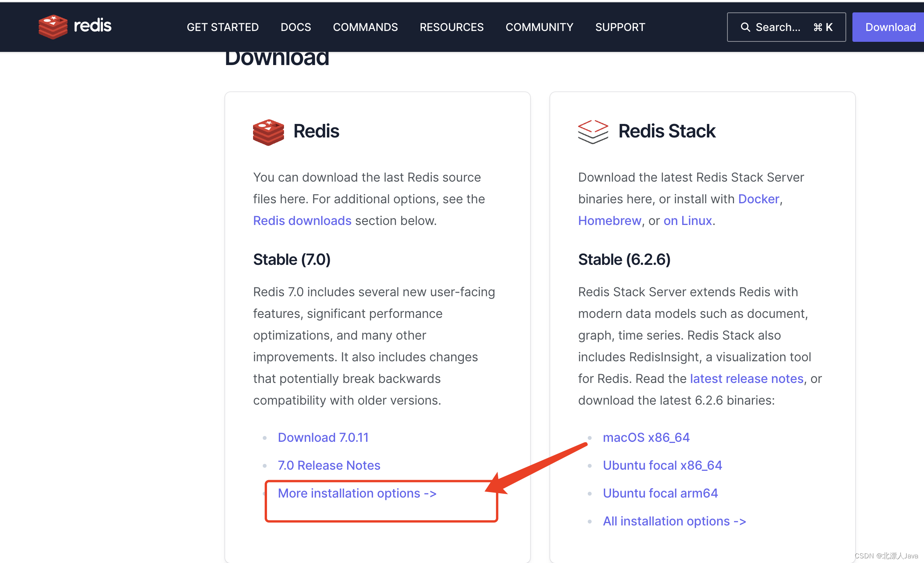This screenshot has width=924, height=563.
Task: Click More installation options link
Action: coord(357,493)
